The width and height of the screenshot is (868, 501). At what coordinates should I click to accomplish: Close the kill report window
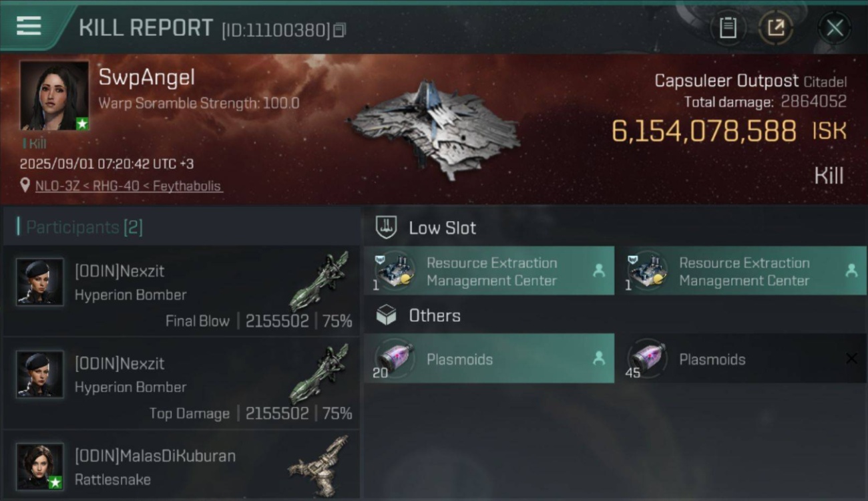tap(835, 28)
